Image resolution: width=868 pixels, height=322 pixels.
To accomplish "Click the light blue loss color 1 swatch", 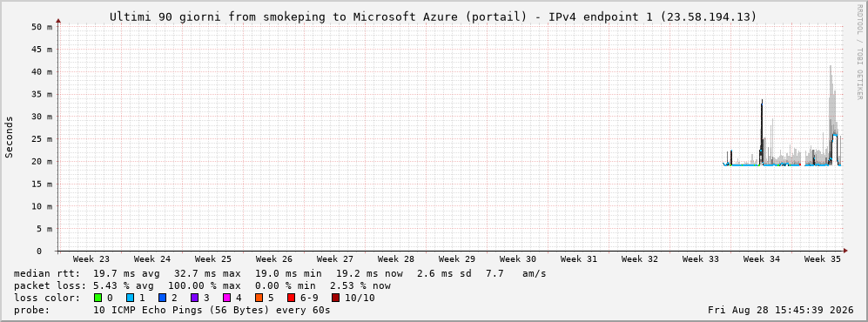I will (x=130, y=298).
